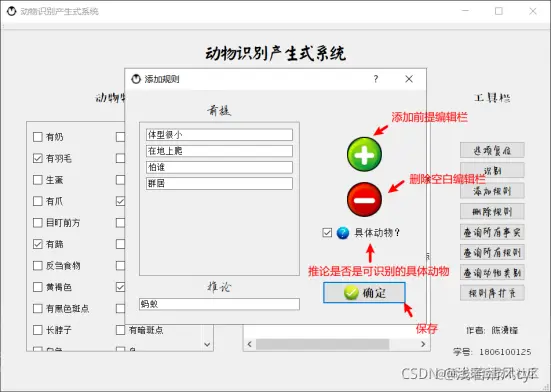Check the 反刍食物 feature box
This screenshot has width=551, height=392.
pyautogui.click(x=38, y=266)
